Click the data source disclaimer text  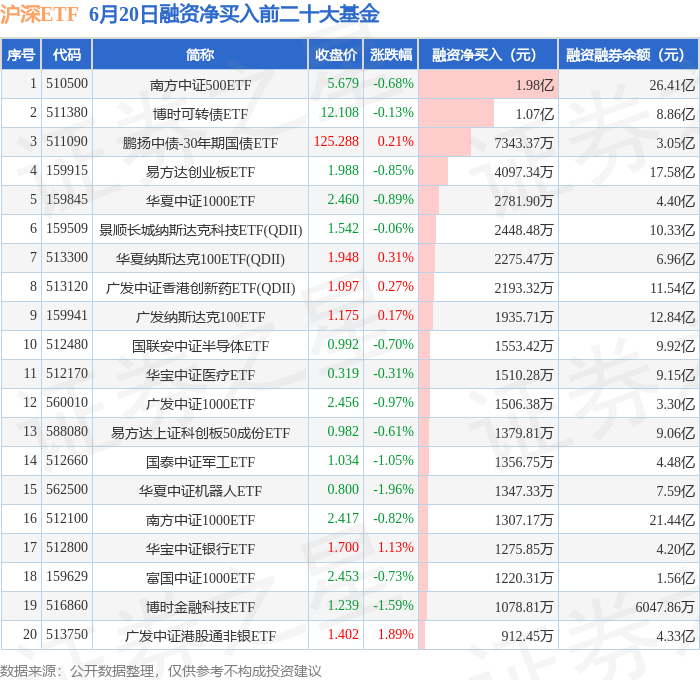[161, 671]
